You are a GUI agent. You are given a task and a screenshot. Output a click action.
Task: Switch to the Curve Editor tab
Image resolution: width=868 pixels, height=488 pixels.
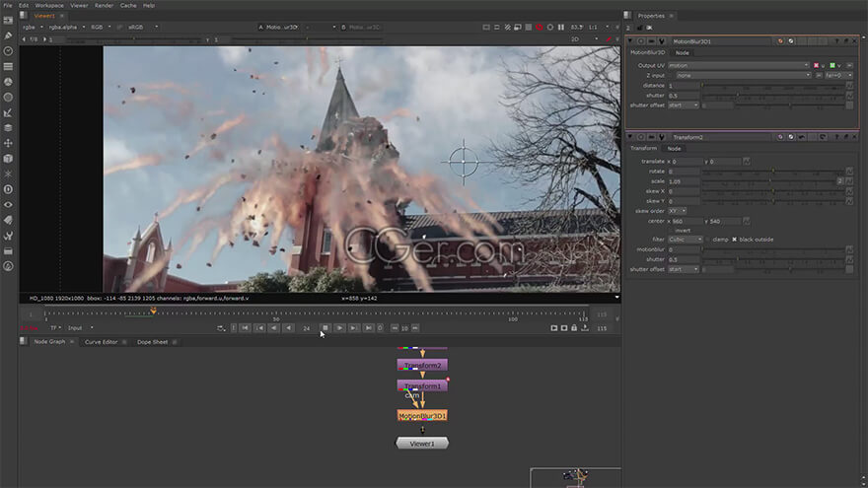tap(102, 342)
